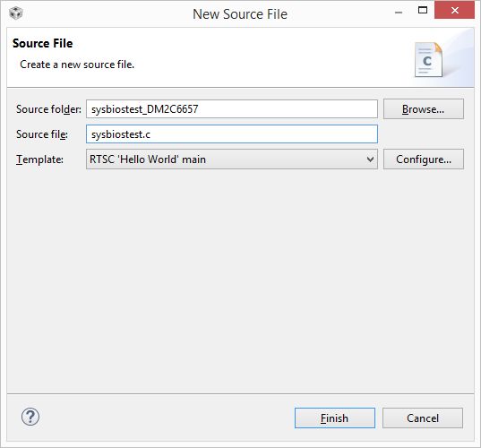Focus the Source folder text field
Viewport: 481px width, 448px height.
[232, 109]
